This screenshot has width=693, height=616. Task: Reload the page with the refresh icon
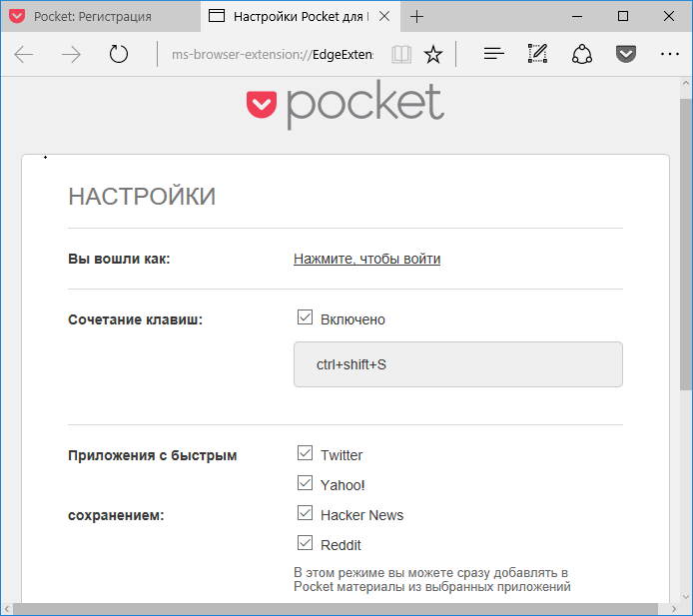(119, 54)
